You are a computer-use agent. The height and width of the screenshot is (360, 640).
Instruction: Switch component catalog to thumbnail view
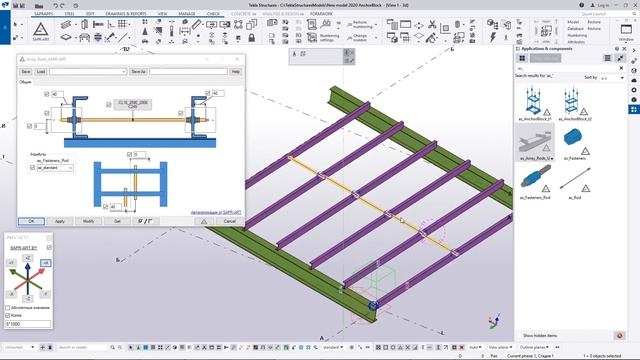(x=522, y=58)
